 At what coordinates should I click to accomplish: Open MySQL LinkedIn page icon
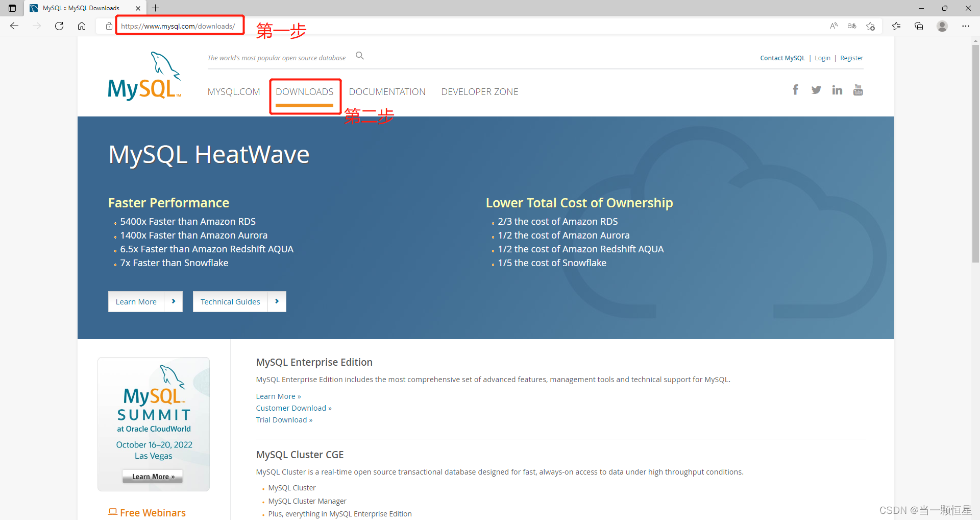837,90
